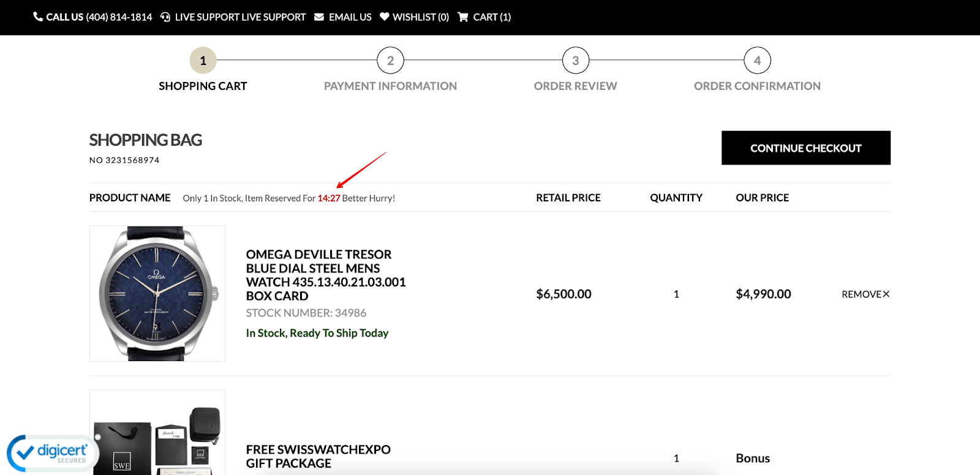Click Only 1 In Stock reservation notice
The image size is (980, 475).
[x=289, y=198]
